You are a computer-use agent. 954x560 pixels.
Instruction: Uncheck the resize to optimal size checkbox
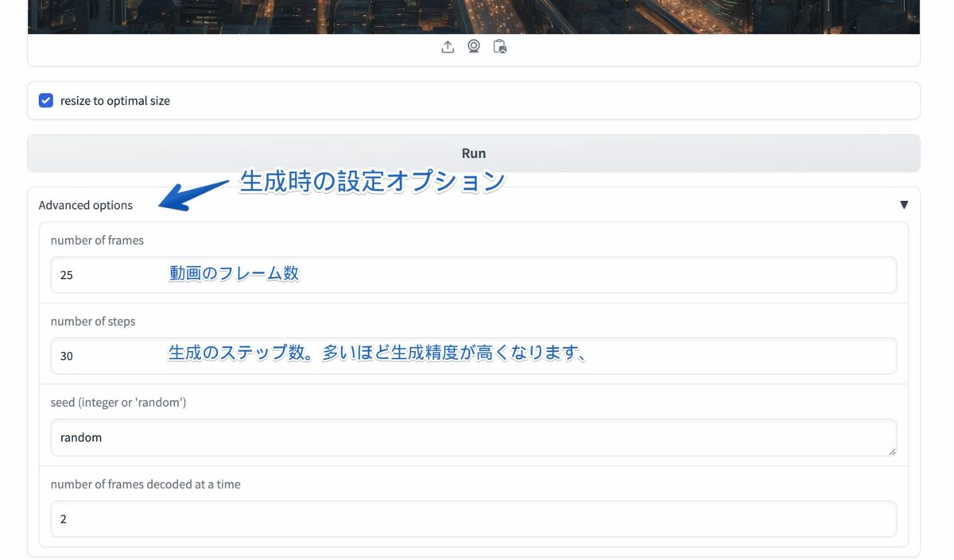click(46, 101)
